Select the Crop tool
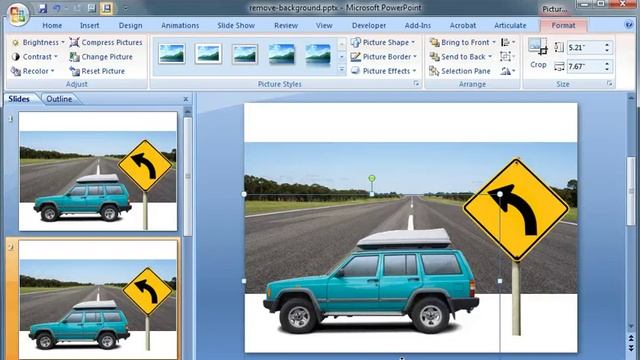Screen dimensions: 640x360 (x=538, y=53)
